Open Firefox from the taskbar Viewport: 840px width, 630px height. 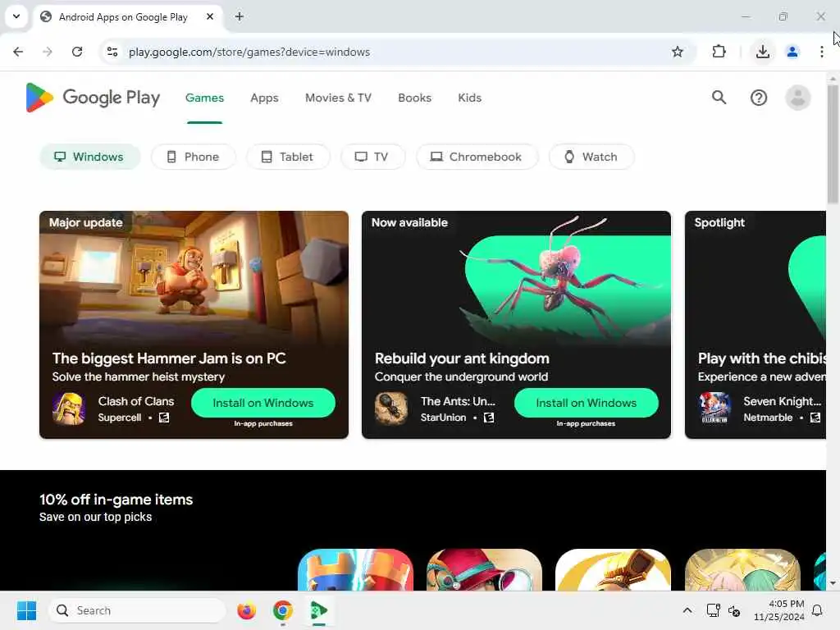coord(246,610)
